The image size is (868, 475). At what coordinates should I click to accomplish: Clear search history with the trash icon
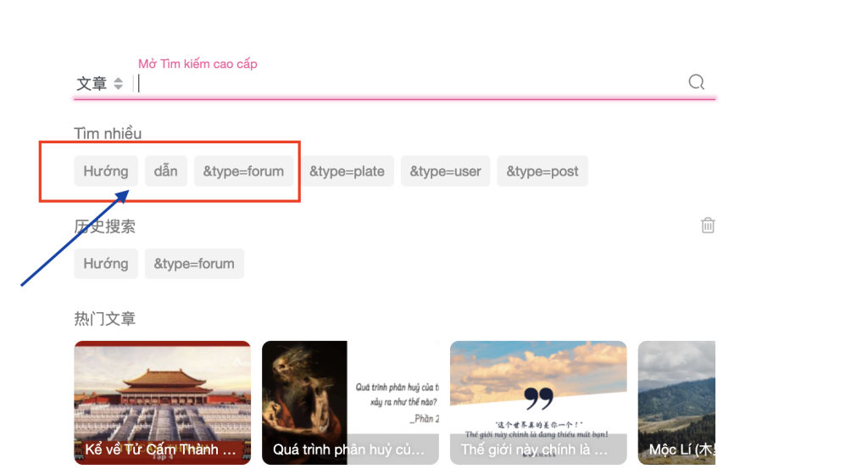708,226
